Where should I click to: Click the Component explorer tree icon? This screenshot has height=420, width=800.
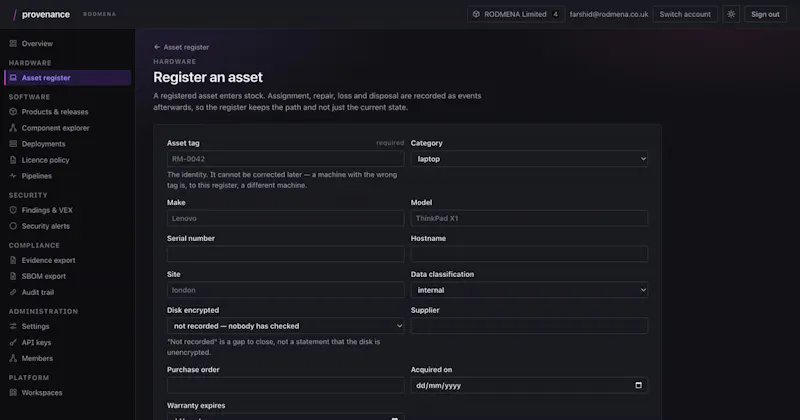13,128
